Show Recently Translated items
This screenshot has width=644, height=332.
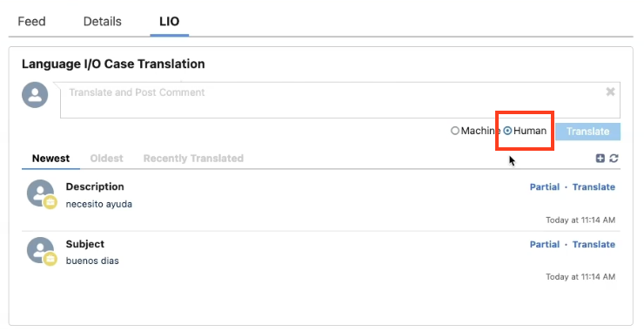(x=193, y=159)
